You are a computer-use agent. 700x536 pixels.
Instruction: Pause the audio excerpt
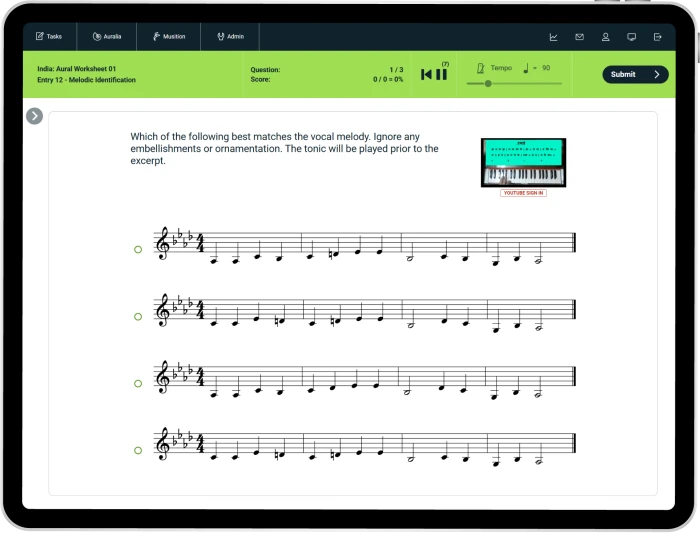click(442, 75)
